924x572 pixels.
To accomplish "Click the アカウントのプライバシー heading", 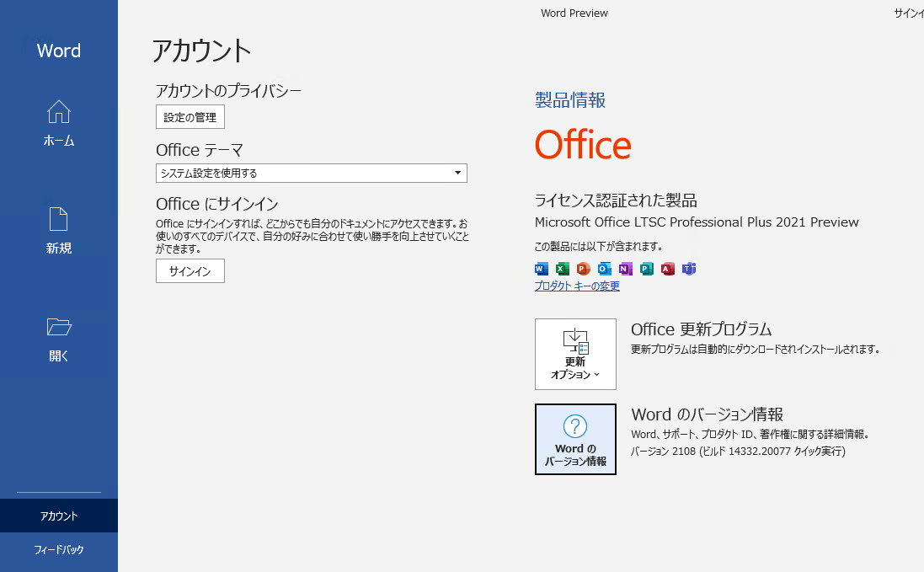I will pyautogui.click(x=228, y=91).
